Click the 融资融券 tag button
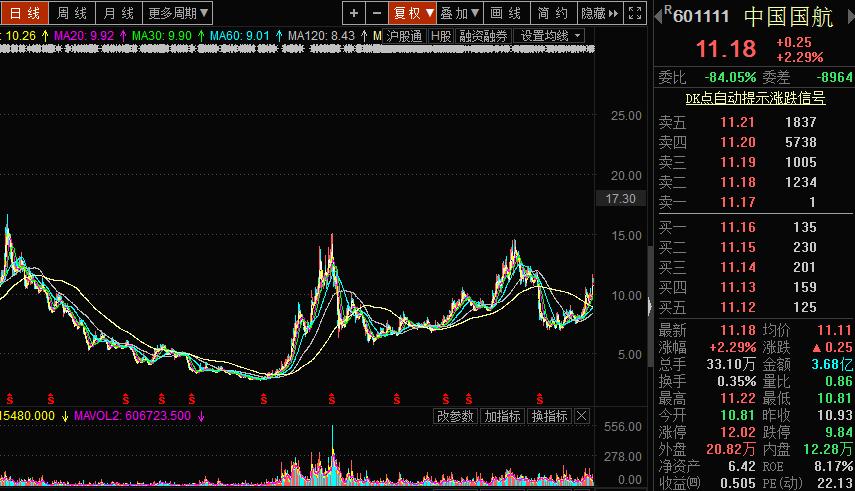Viewport: 855px width, 491px height. point(483,36)
